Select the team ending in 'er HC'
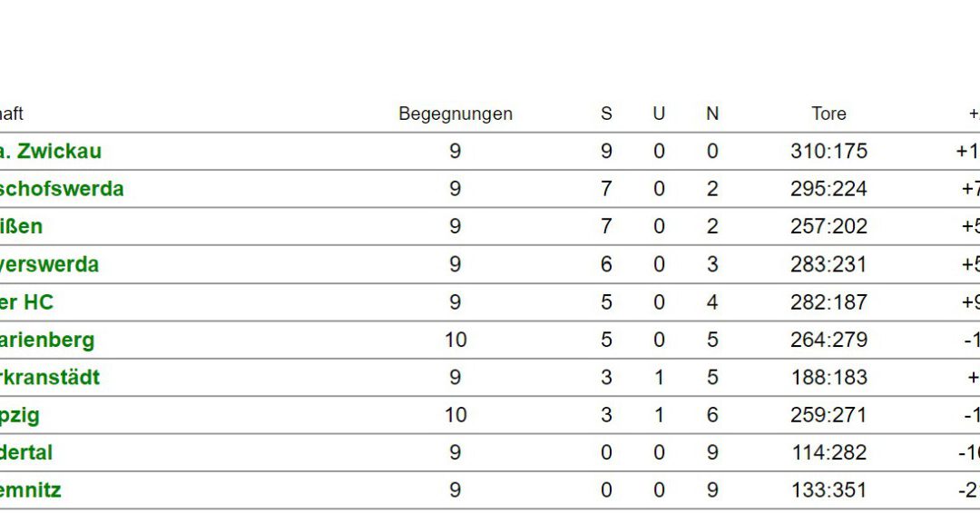This screenshot has width=980, height=524. [x=27, y=302]
